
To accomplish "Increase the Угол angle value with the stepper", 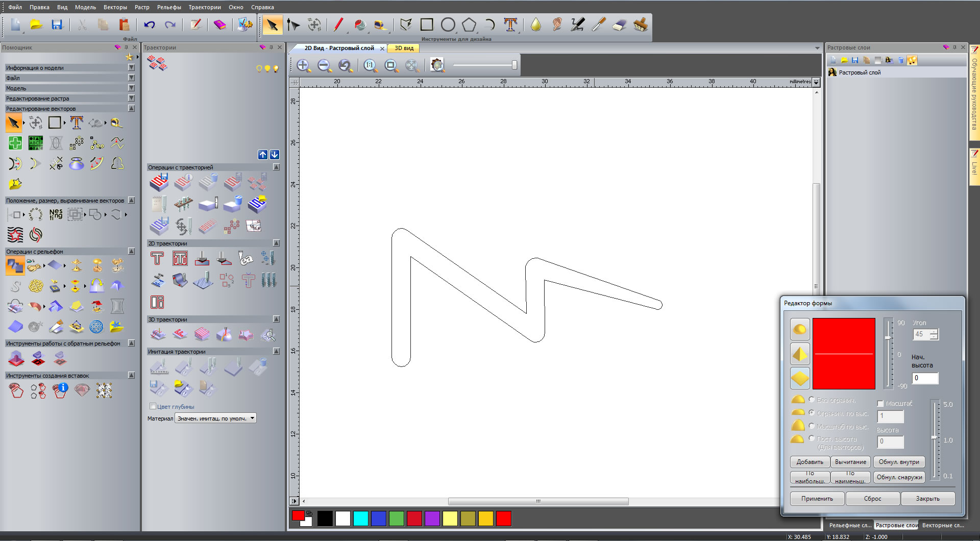I will (x=934, y=332).
